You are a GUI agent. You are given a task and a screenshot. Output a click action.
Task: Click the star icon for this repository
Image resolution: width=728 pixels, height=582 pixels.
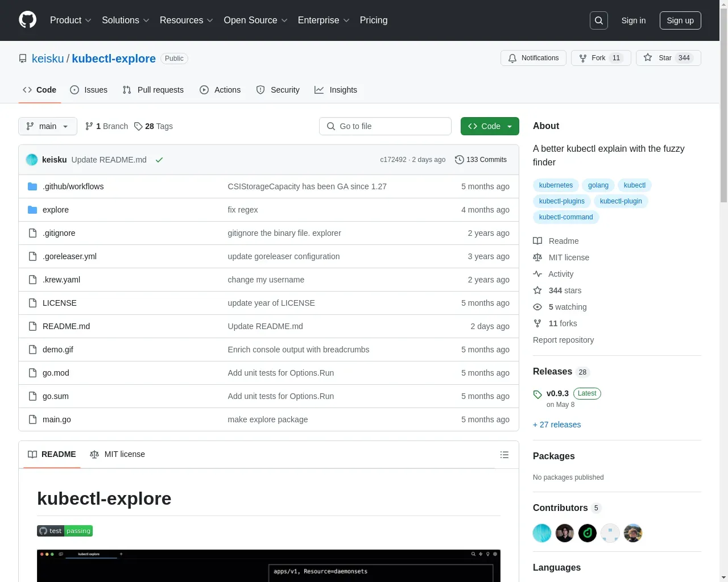[648, 58]
